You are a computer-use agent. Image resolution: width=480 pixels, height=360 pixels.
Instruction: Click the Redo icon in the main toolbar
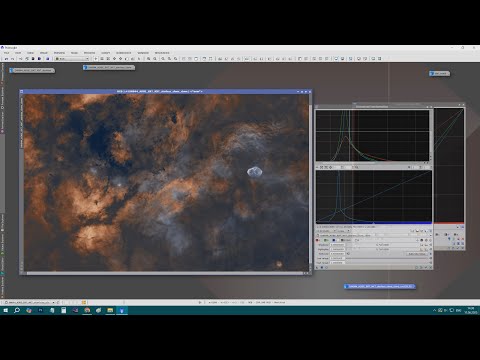pos(13,59)
